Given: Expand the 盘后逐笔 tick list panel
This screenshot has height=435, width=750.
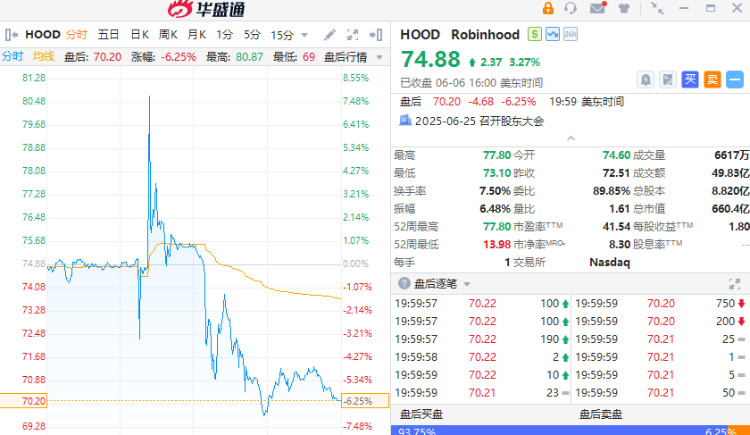Looking at the screenshot, I should coord(734,284).
